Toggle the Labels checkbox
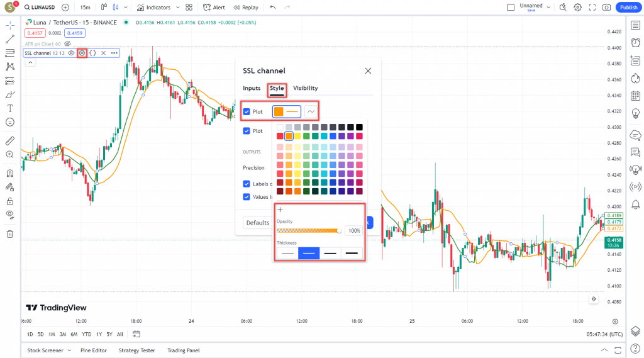644x358 pixels. 247,184
